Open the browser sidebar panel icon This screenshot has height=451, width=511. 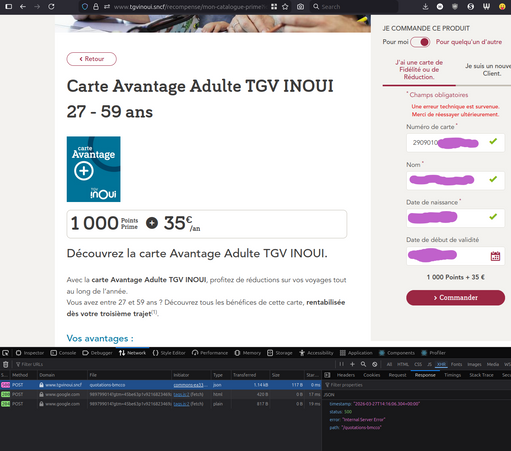click(x=9, y=6)
